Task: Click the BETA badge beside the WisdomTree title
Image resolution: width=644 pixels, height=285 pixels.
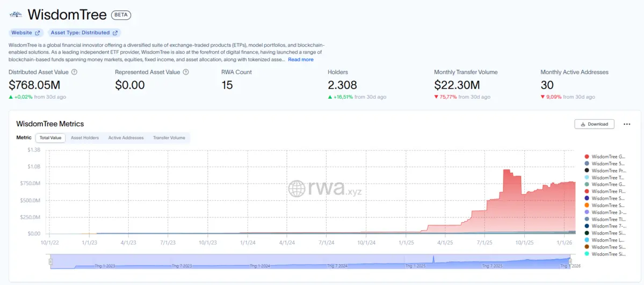Action: tap(121, 15)
